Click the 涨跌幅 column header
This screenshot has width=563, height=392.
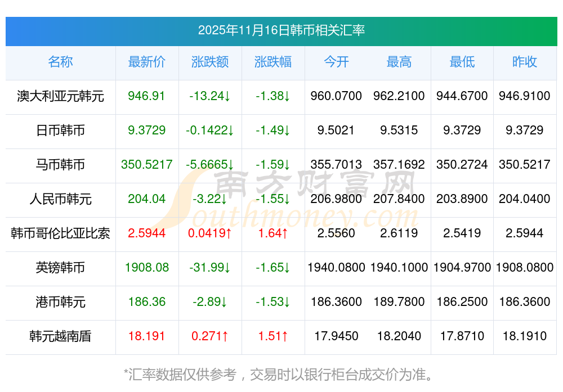pos(273,62)
